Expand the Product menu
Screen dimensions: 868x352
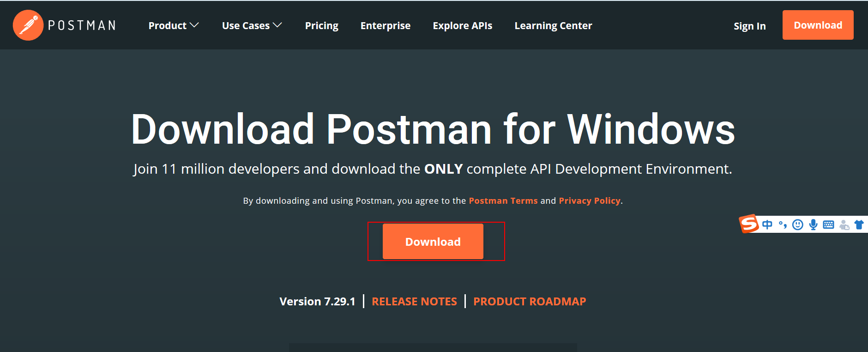pyautogui.click(x=174, y=25)
